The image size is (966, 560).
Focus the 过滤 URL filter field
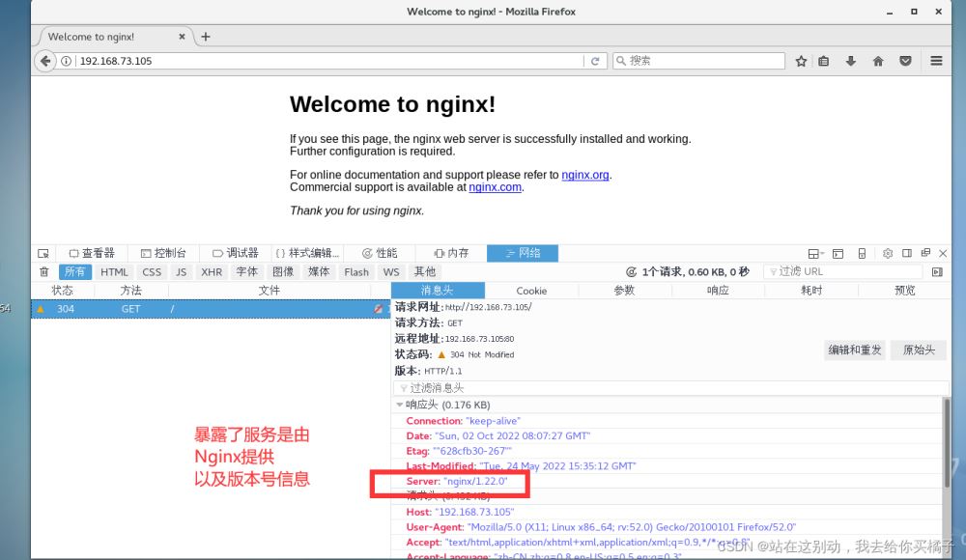(x=842, y=271)
